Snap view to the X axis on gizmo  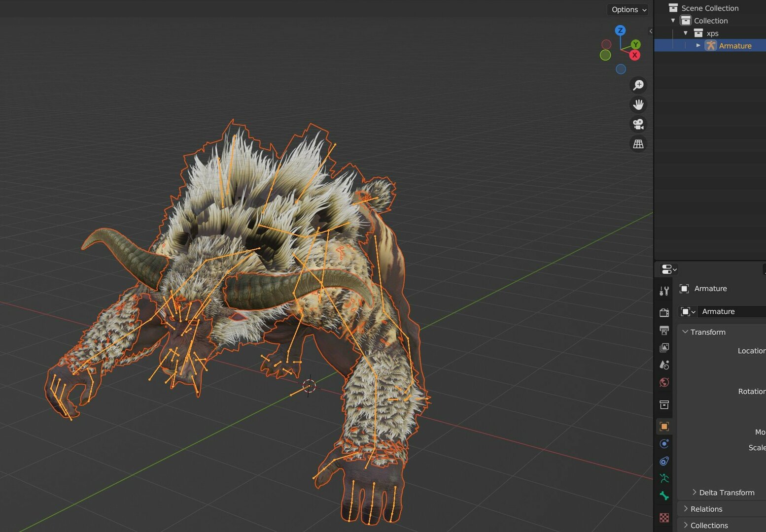pyautogui.click(x=635, y=55)
